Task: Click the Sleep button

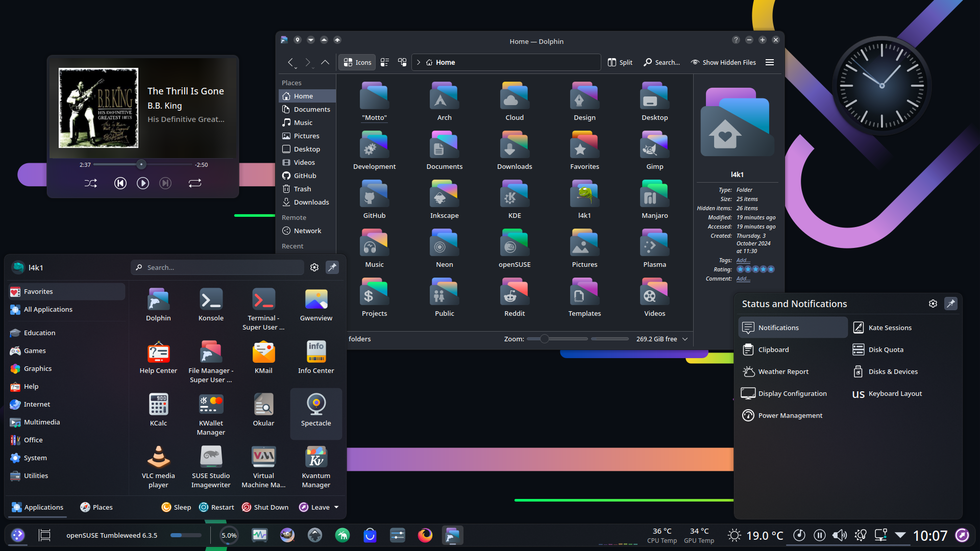Action: (176, 507)
